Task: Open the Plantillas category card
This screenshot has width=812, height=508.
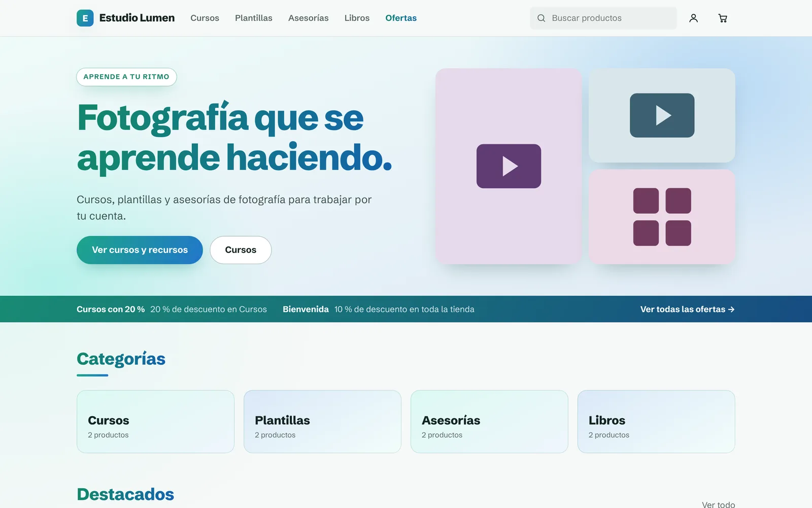Action: (x=322, y=422)
